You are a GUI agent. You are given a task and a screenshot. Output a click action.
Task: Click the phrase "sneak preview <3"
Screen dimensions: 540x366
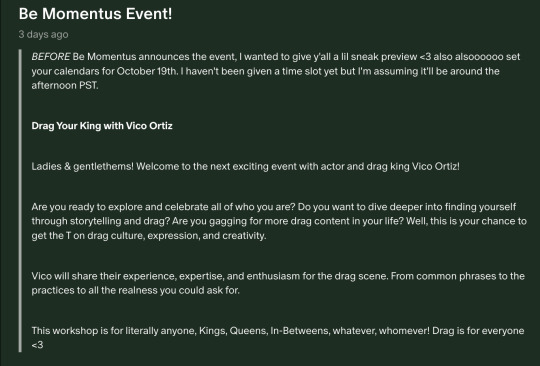(391, 57)
